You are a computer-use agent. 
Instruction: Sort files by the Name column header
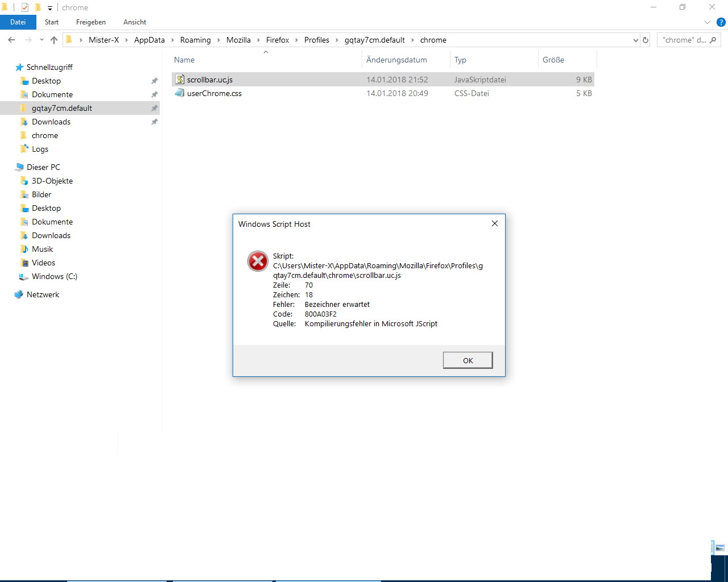coord(266,60)
